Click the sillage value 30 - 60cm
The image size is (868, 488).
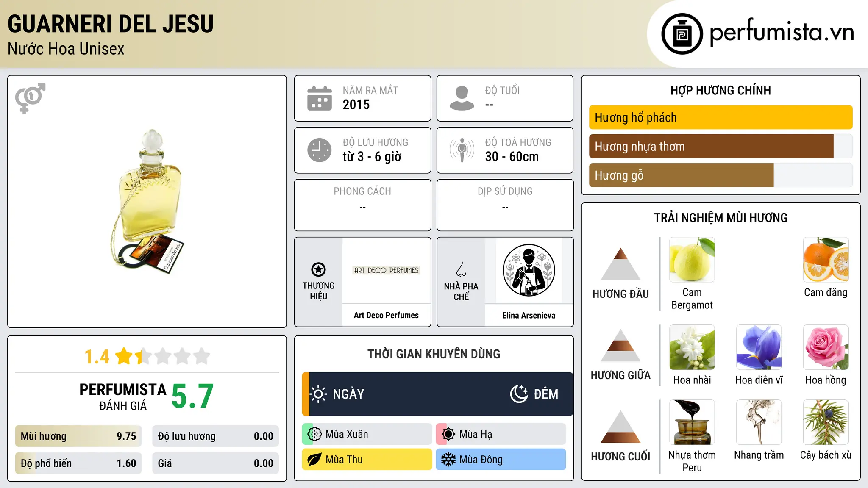click(512, 157)
